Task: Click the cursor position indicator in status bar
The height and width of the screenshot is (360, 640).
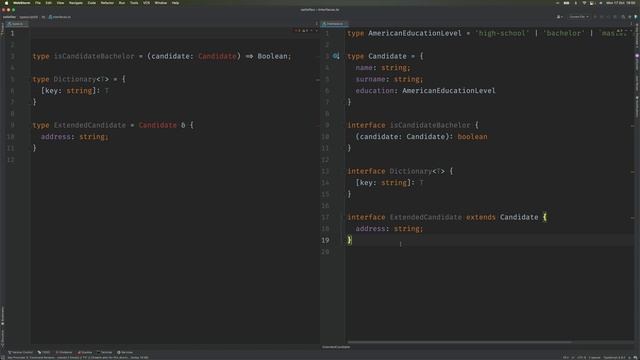Action: (566, 358)
